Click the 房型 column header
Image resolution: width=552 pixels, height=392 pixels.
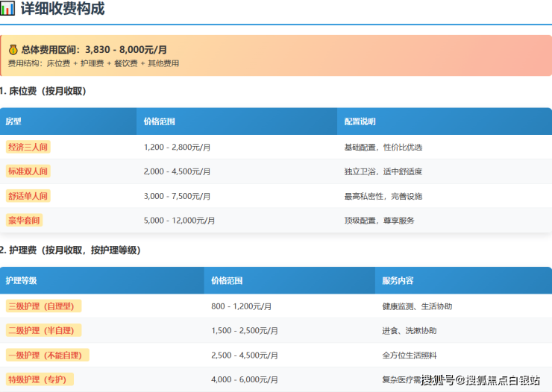13,121
